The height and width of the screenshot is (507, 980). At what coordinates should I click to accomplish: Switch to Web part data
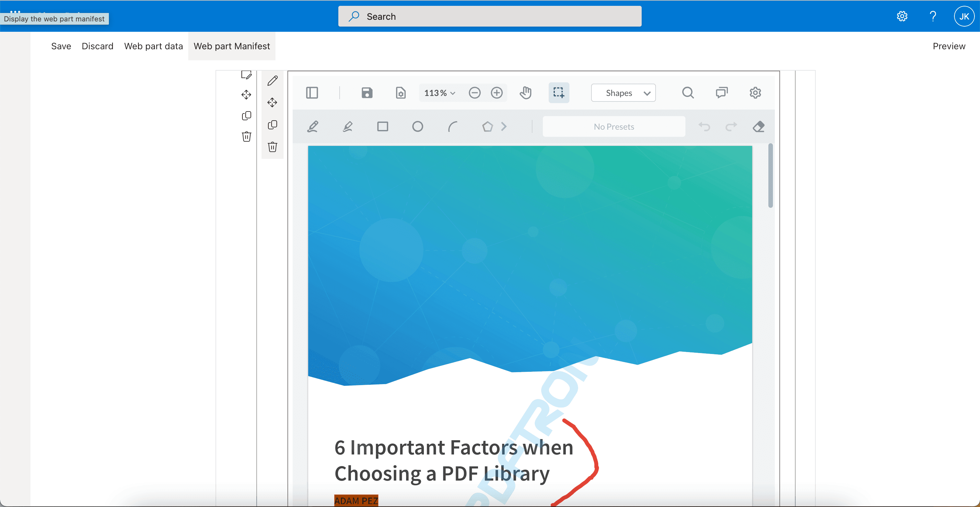point(153,46)
